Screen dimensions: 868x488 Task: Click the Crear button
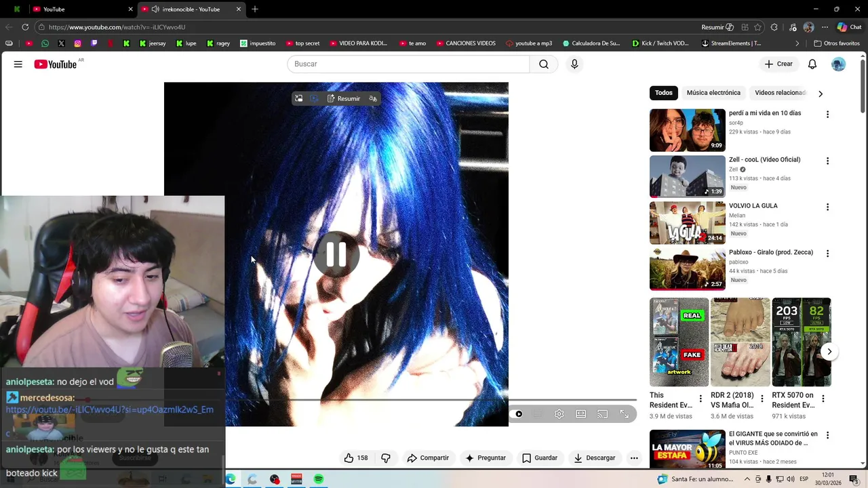[778, 64]
